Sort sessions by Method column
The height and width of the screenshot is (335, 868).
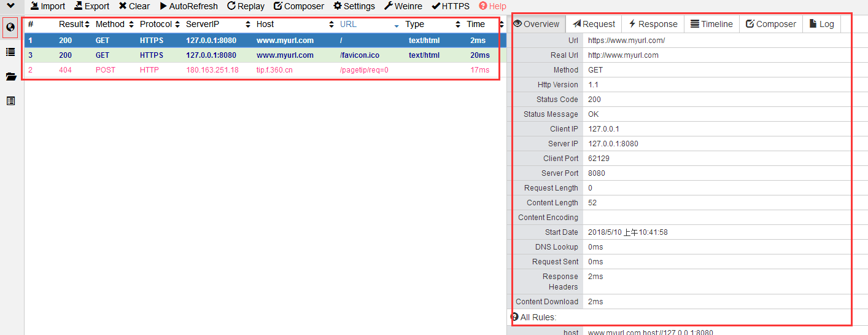[114, 24]
